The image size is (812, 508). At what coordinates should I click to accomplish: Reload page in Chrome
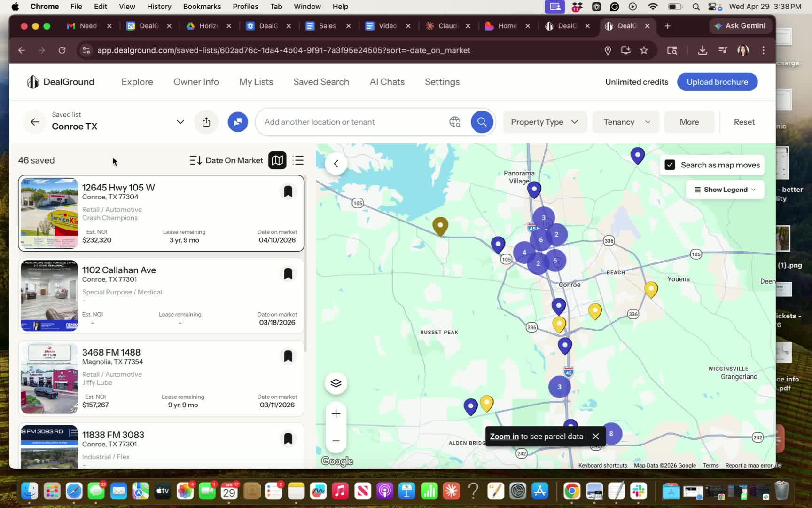pyautogui.click(x=62, y=50)
